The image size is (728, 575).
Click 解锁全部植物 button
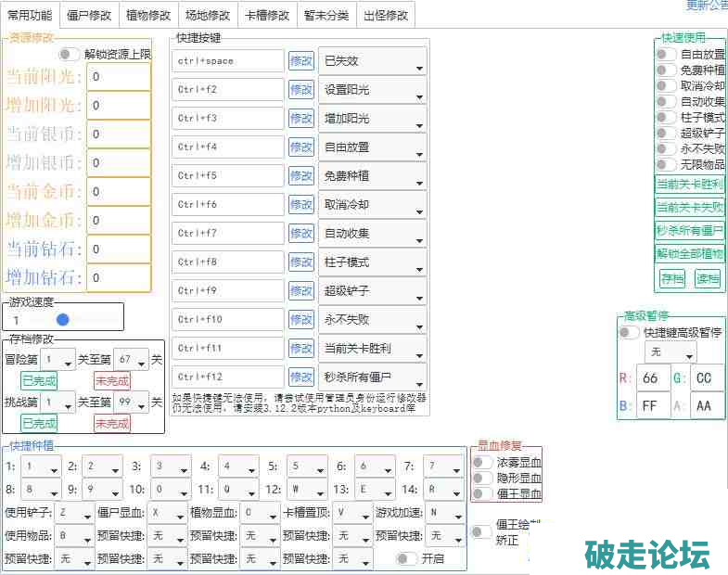(689, 253)
